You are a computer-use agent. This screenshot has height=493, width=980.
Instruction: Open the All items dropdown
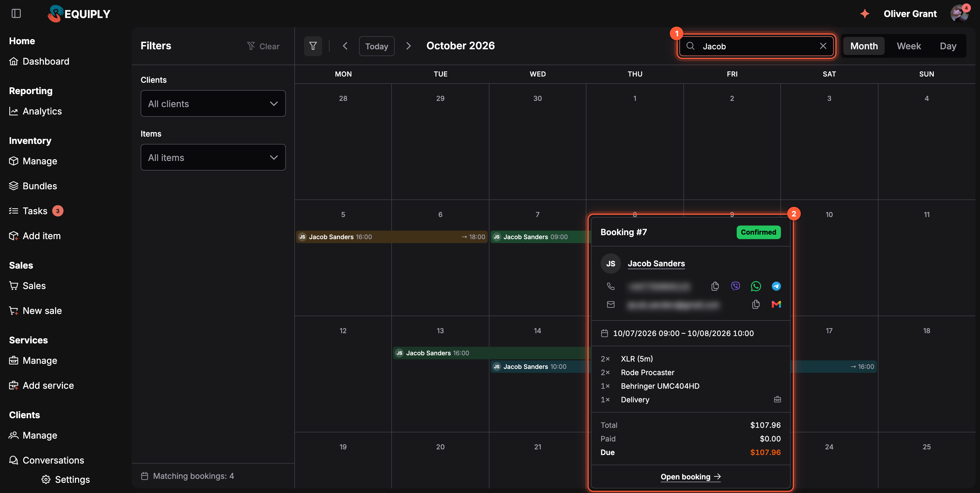pyautogui.click(x=213, y=157)
